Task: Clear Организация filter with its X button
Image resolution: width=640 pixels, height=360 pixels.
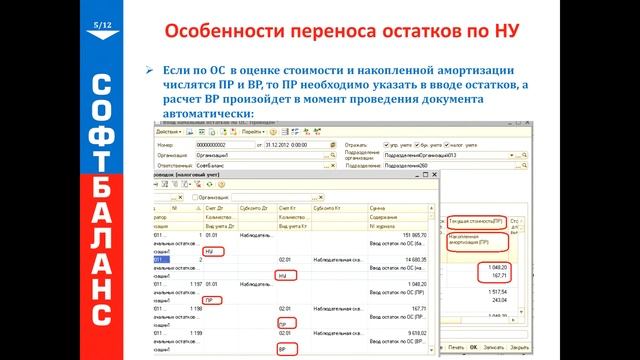Action: coord(321,198)
